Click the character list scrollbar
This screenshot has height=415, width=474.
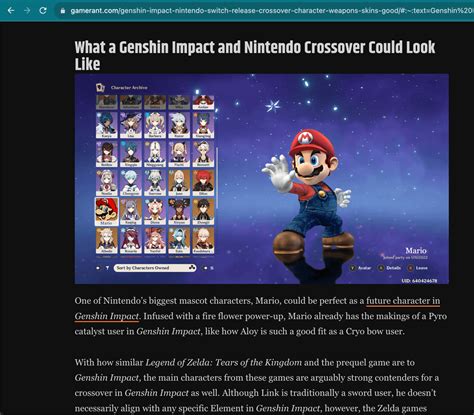[217, 178]
